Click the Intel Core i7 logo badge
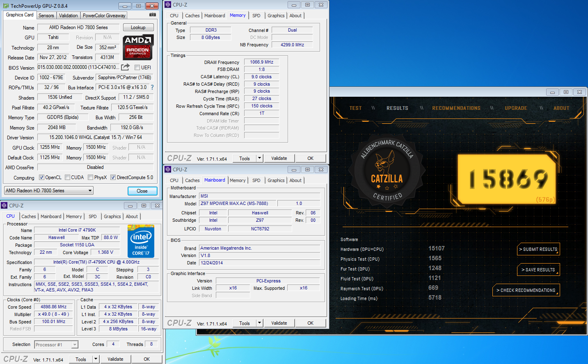The width and height of the screenshot is (588, 364). tap(141, 241)
